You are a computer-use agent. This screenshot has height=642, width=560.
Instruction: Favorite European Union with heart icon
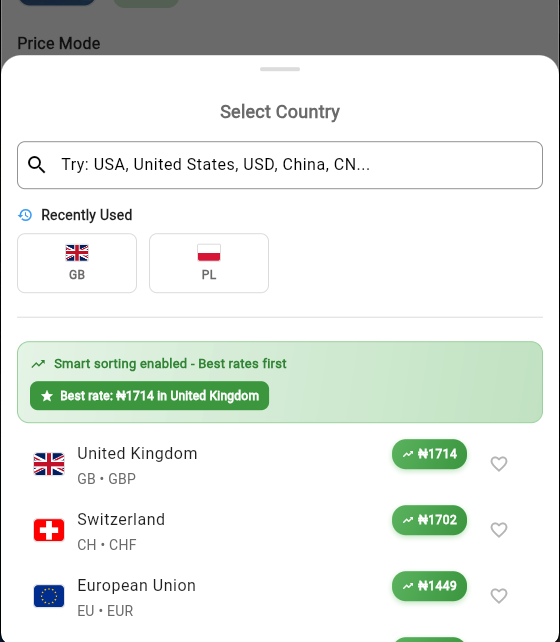[499, 596]
